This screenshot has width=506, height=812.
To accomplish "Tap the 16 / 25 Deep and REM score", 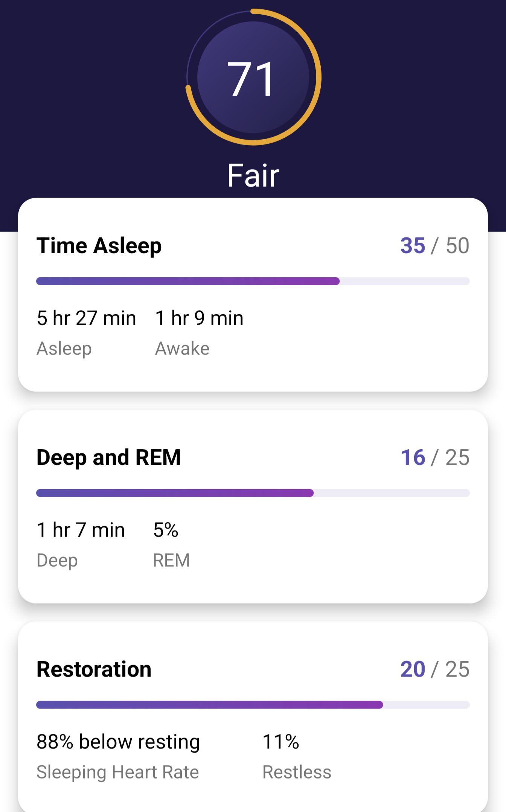I will [x=434, y=458].
